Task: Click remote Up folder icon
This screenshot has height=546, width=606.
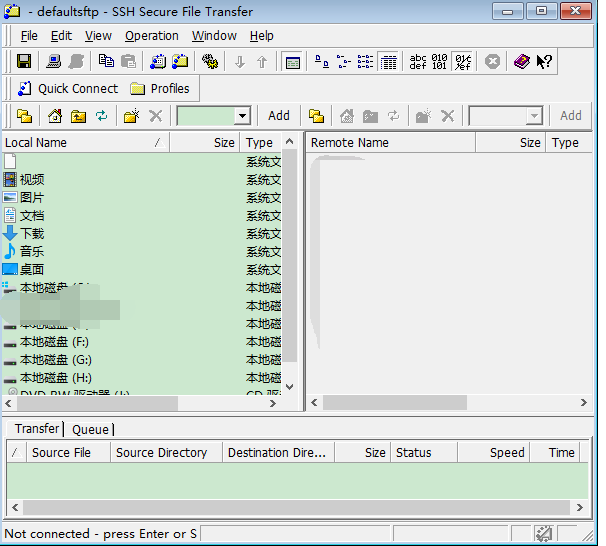Action: (370, 116)
